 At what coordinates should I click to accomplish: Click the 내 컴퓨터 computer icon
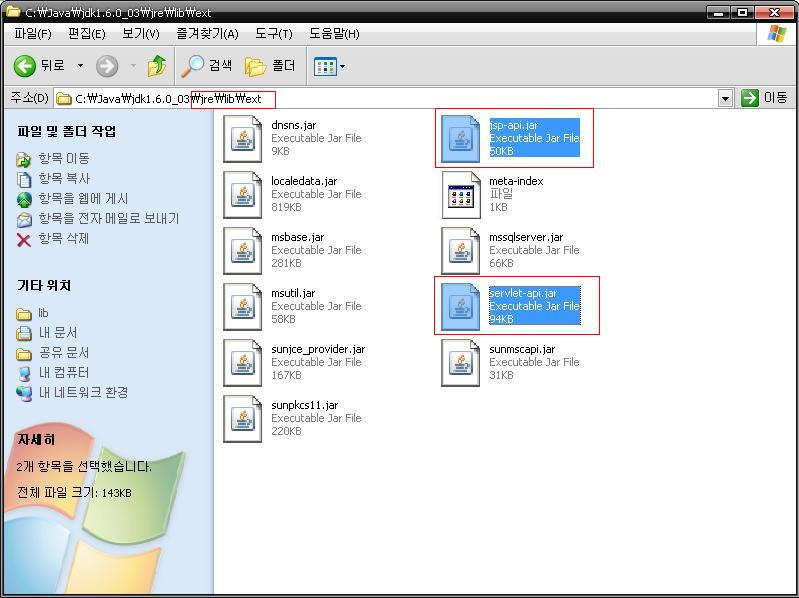[24, 373]
